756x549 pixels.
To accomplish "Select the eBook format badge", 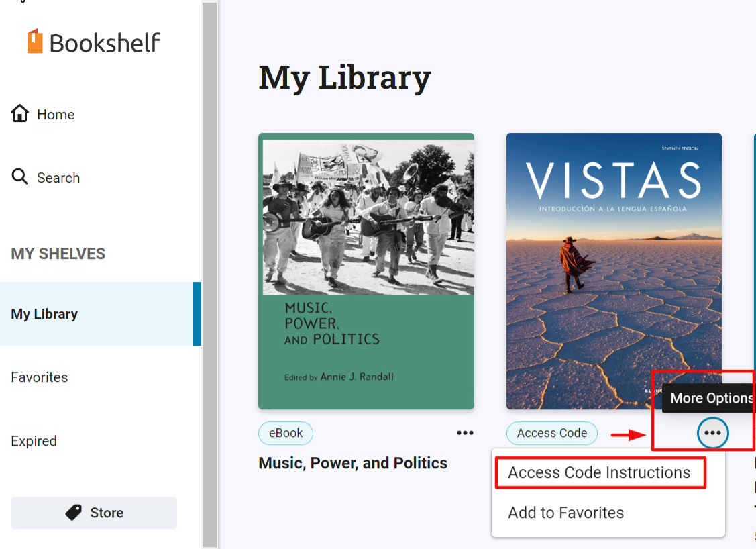I will click(285, 433).
